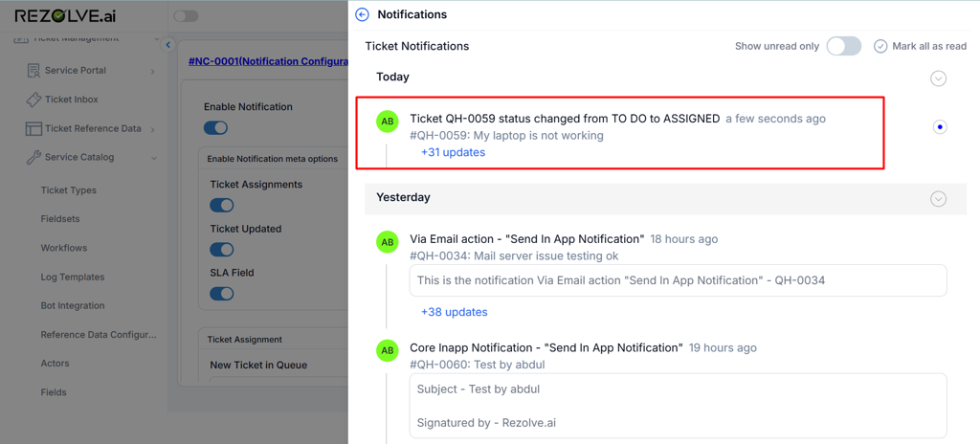
Task: Click the Service Catalog wrench icon
Action: point(33,158)
